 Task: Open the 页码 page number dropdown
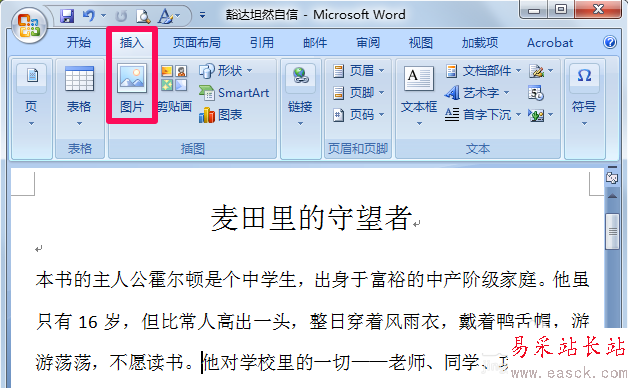click(359, 115)
